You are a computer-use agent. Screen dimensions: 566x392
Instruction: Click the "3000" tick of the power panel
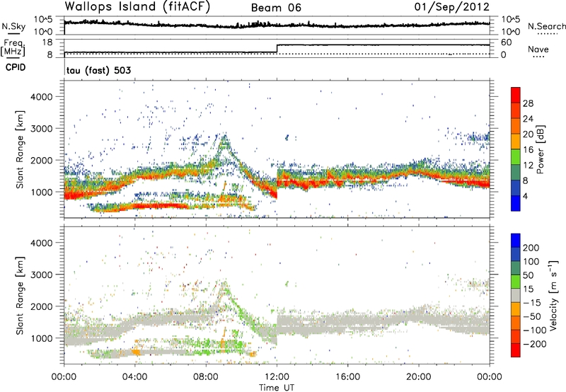point(42,129)
